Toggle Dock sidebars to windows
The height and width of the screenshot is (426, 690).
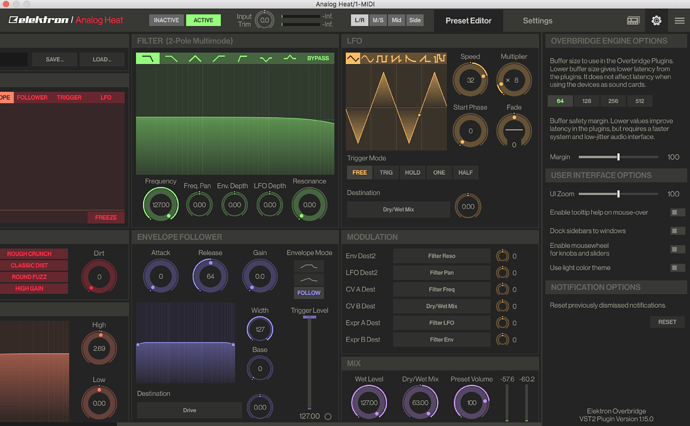coord(677,231)
